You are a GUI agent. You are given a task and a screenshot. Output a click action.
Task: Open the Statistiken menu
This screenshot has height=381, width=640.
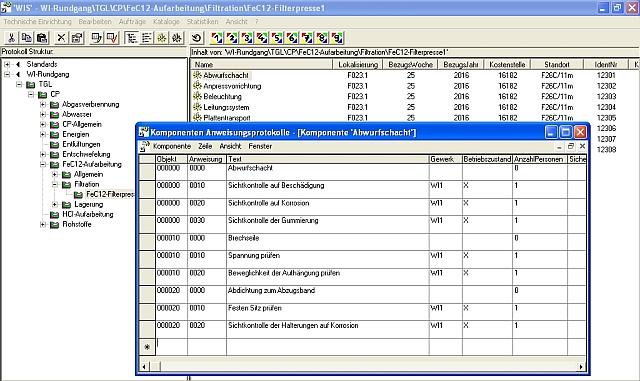point(202,22)
